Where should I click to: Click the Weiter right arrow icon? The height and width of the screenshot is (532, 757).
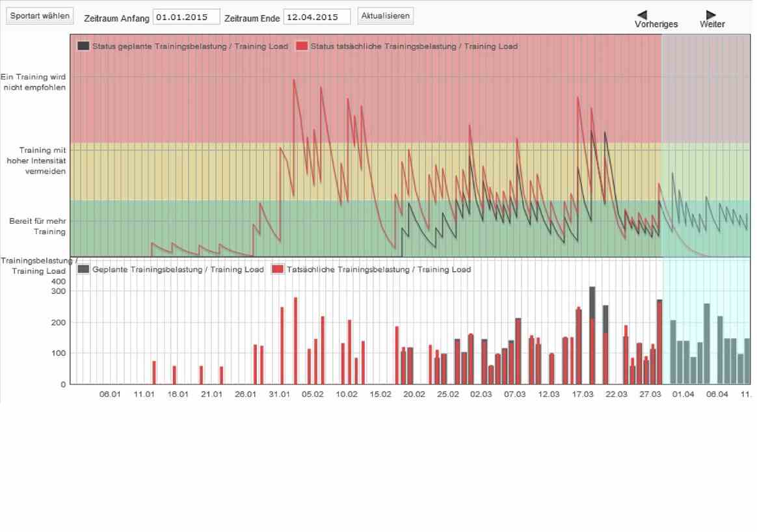(x=711, y=14)
